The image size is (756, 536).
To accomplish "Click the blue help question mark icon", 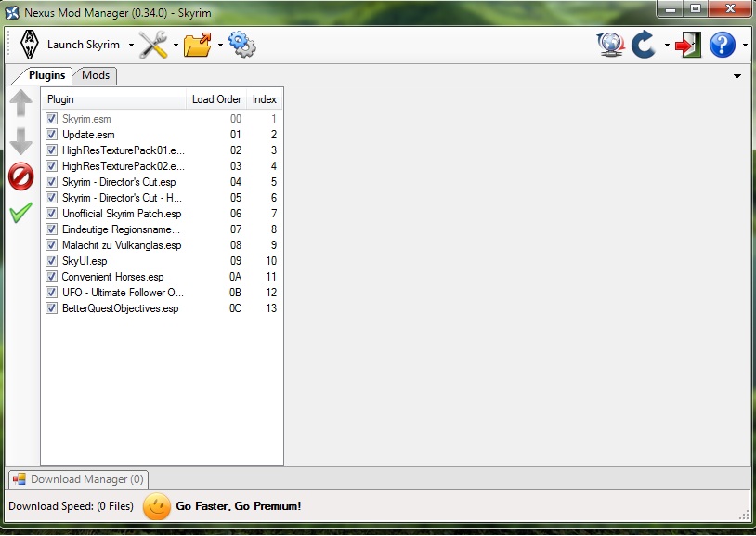I will click(722, 45).
